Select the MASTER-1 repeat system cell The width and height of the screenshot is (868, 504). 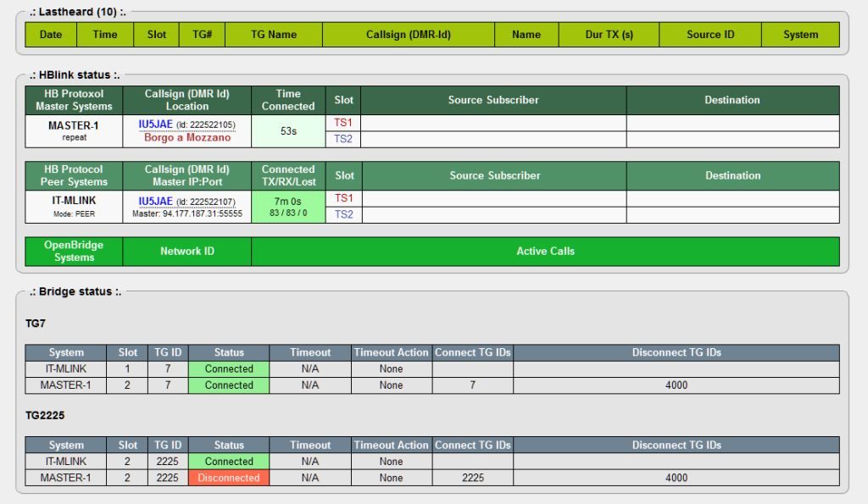[74, 131]
